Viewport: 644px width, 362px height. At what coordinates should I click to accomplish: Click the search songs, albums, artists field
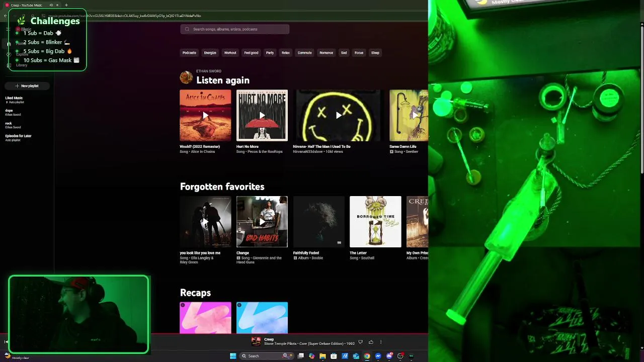pos(235,29)
